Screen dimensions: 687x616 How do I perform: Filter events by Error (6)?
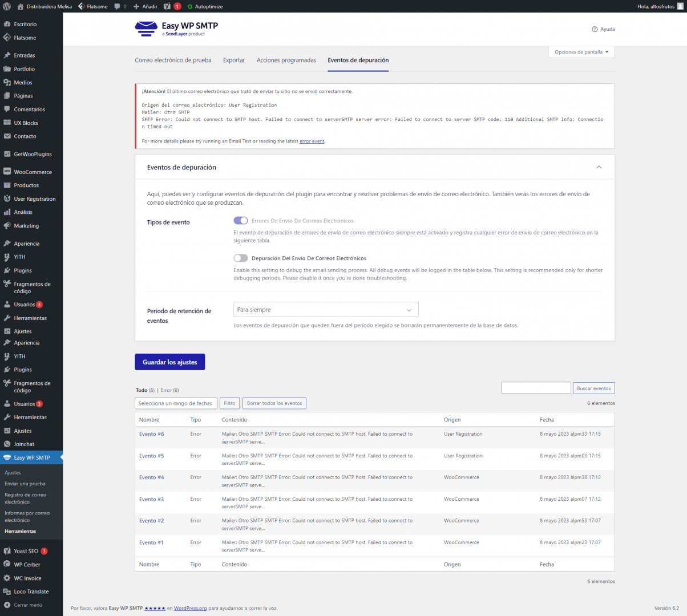[169, 390]
